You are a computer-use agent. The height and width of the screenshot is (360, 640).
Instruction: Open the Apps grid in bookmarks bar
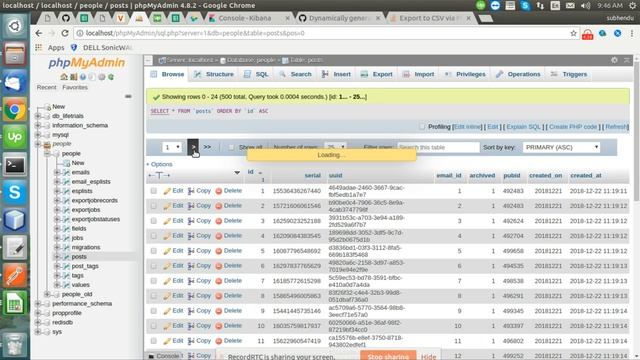pos(38,47)
